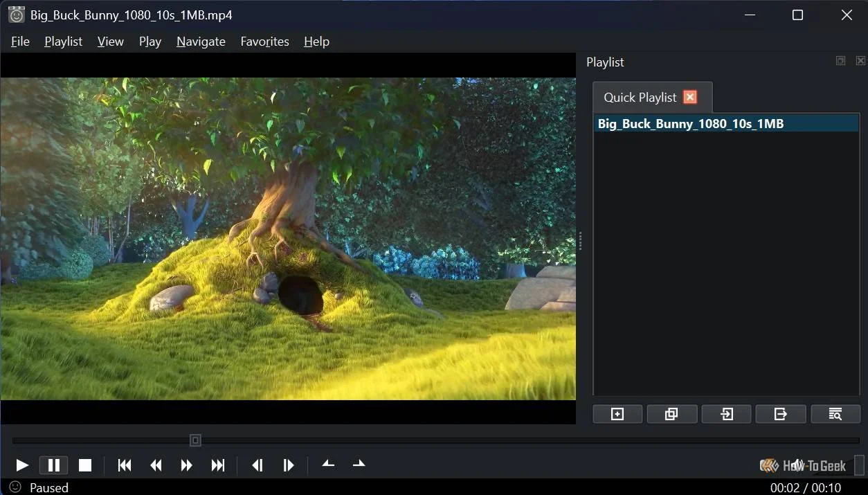Click the volume slider at the far right

click(x=858, y=465)
